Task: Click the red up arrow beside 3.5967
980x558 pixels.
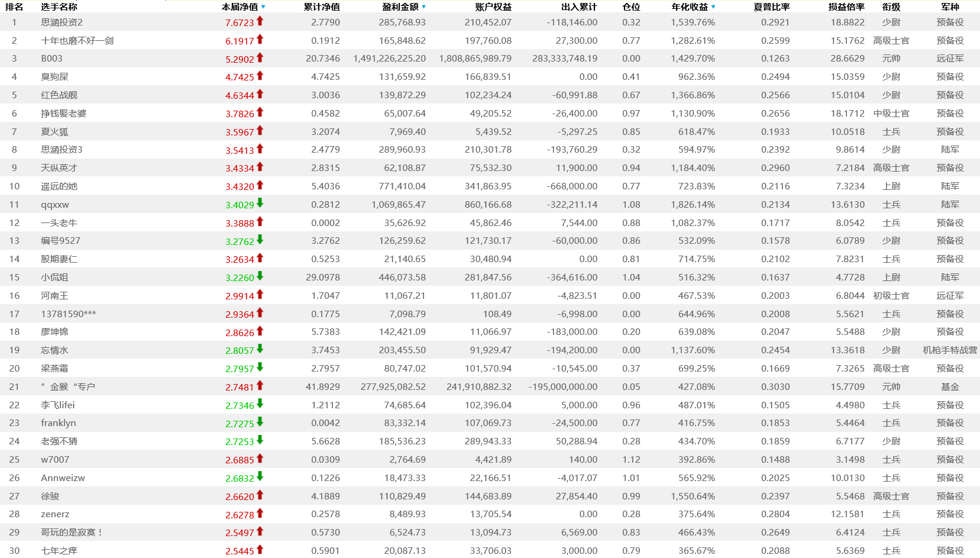Action: click(x=260, y=131)
